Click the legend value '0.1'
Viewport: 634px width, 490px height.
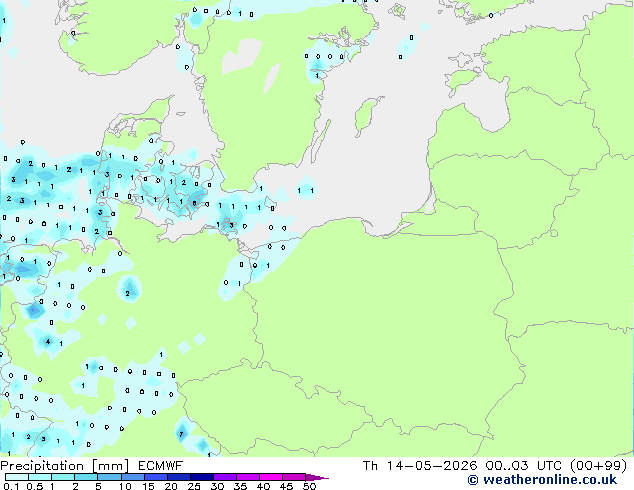(11, 486)
